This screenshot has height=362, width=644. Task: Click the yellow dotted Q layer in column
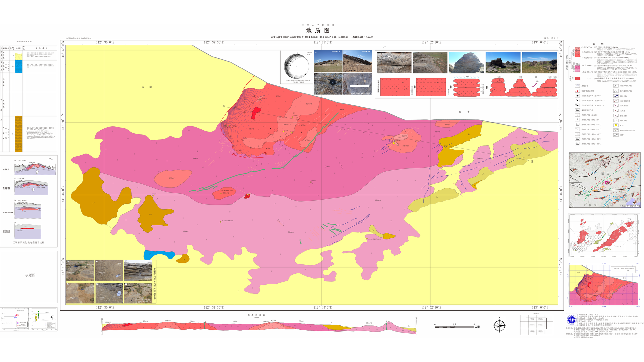19,57
